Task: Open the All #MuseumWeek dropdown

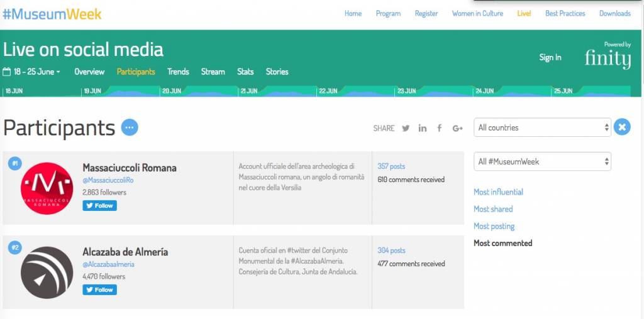Action: point(542,161)
